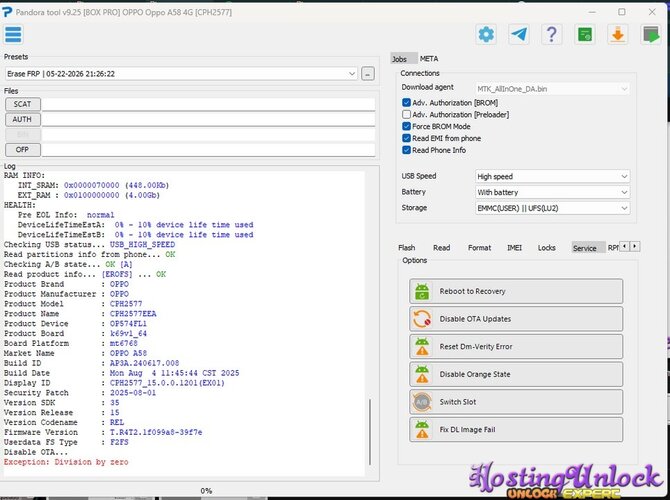Open the partially visible RPMB tab
The image size is (670, 500).
(613, 248)
